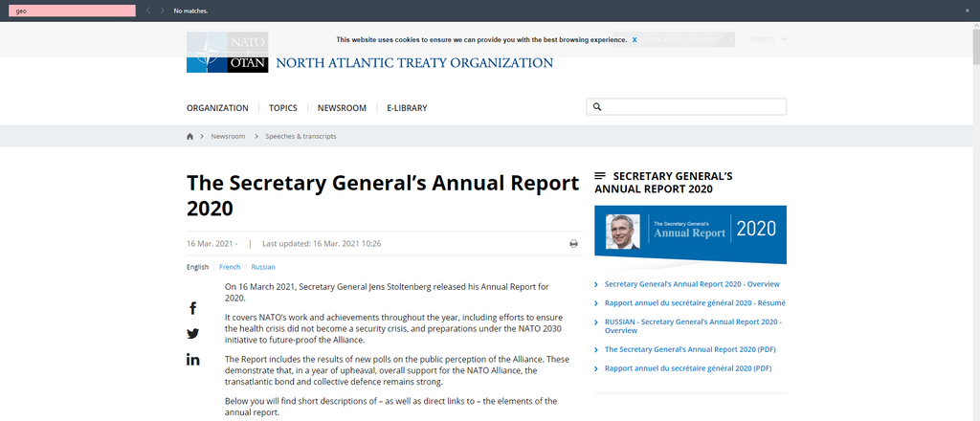Click the Last updated: 16 Mar. 2021 text
980x421 pixels.
[x=322, y=244]
